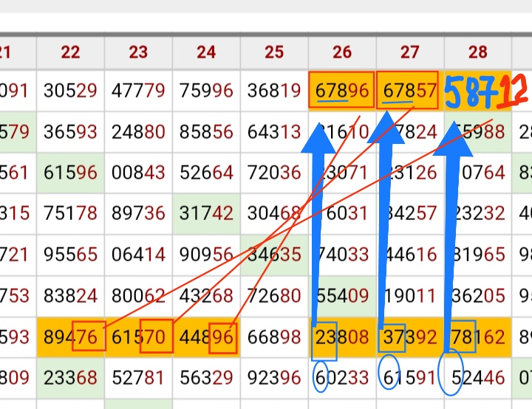
Task: Select the number 19011
Action: [410, 296]
